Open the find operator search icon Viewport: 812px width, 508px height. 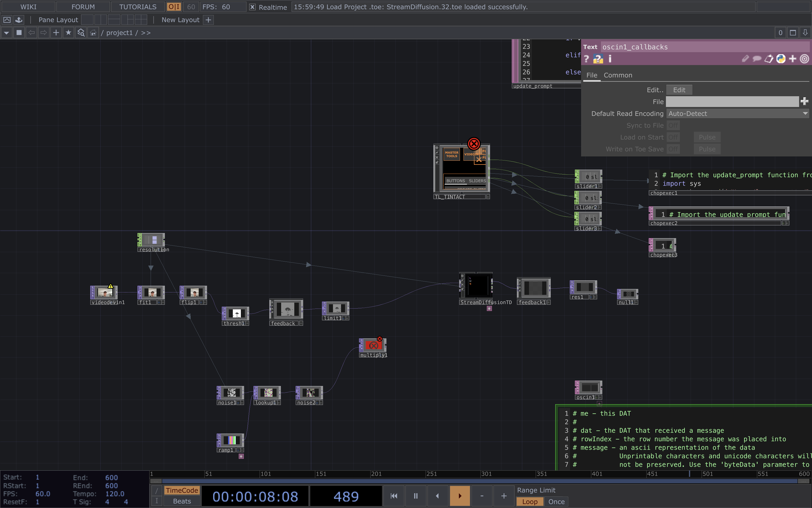(81, 33)
